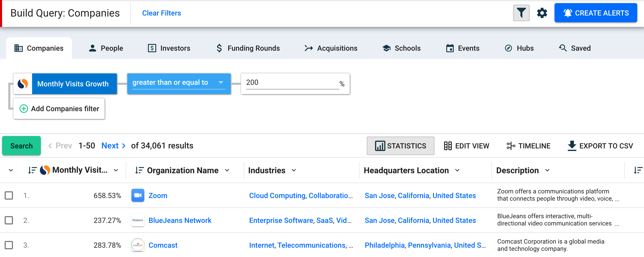Select the checkbox for BlueJeans Network row
Image resolution: width=644 pixels, height=257 pixels.
9,220
